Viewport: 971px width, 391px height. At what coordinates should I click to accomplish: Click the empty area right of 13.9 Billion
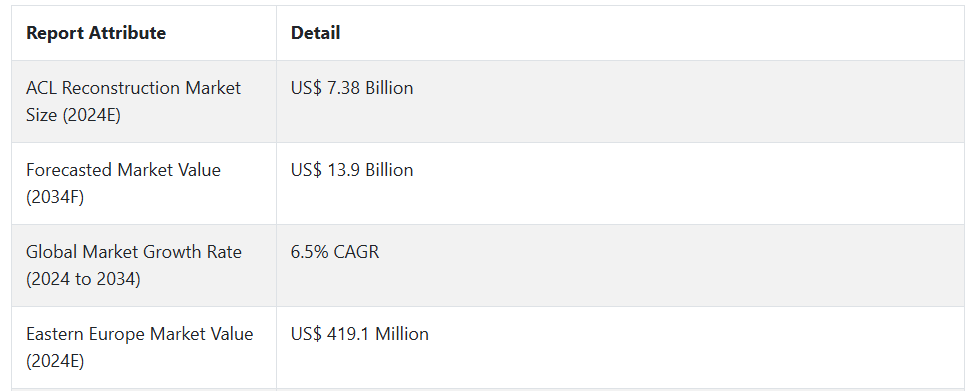pos(687,183)
